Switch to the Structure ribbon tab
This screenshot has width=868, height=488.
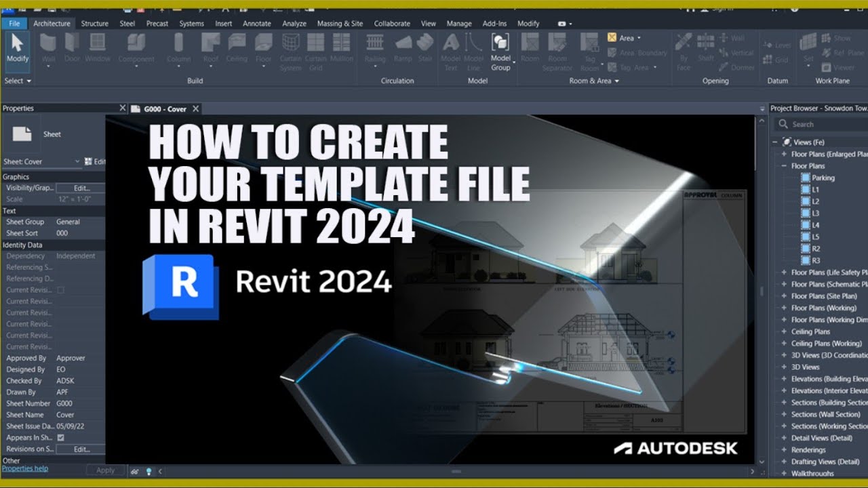point(94,23)
